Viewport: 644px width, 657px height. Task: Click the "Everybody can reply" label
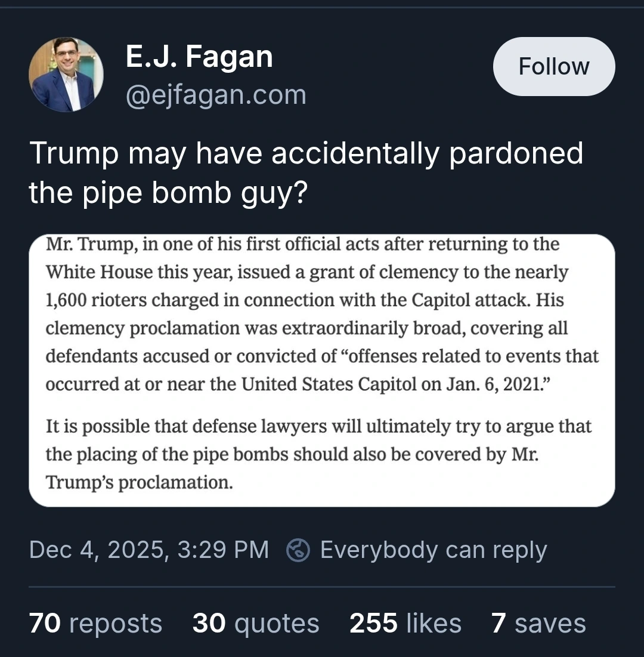click(433, 550)
